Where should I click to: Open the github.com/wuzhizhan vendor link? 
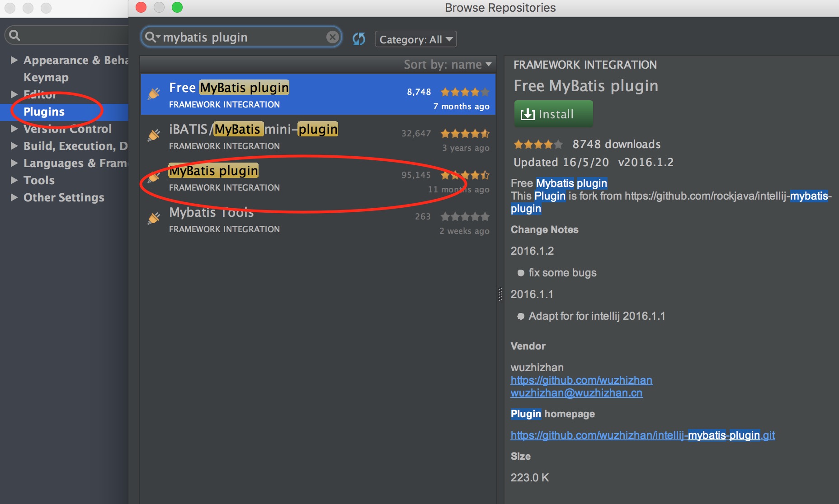pos(581,380)
